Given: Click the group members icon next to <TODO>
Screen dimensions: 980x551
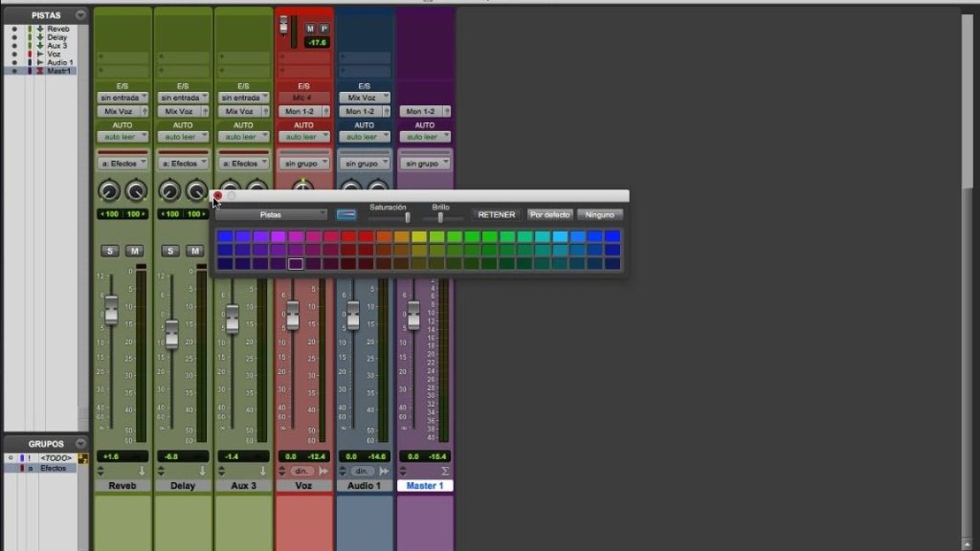Looking at the screenshot, I should click(x=82, y=458).
